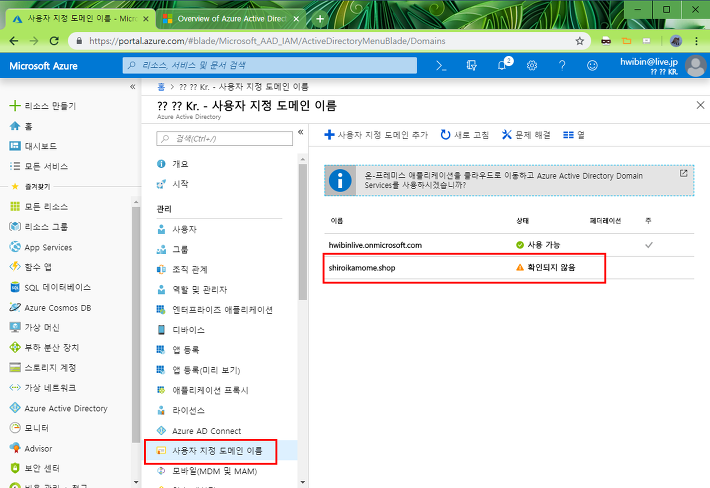710x488 pixels.
Task: Select 시작 in directory menu
Action: 173,184
